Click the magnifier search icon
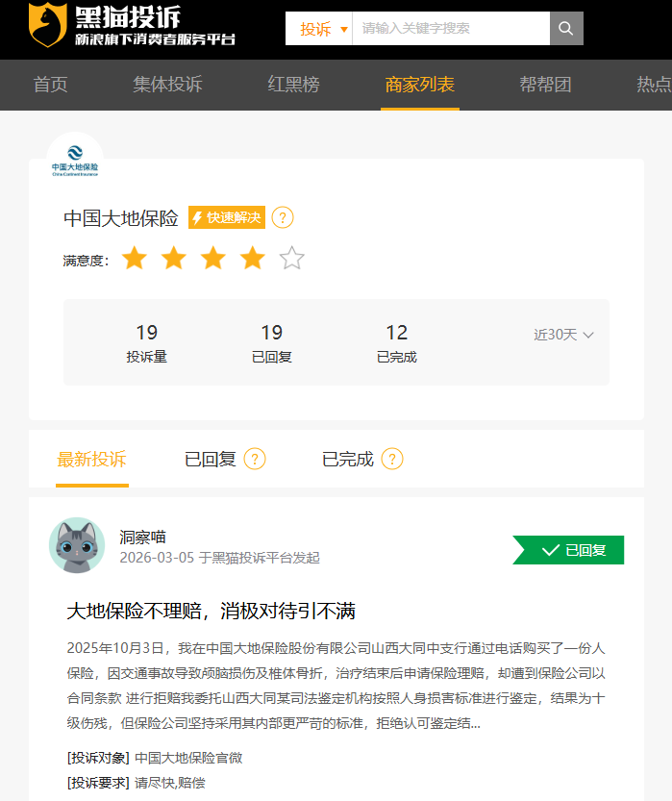The image size is (672, 801). click(566, 29)
